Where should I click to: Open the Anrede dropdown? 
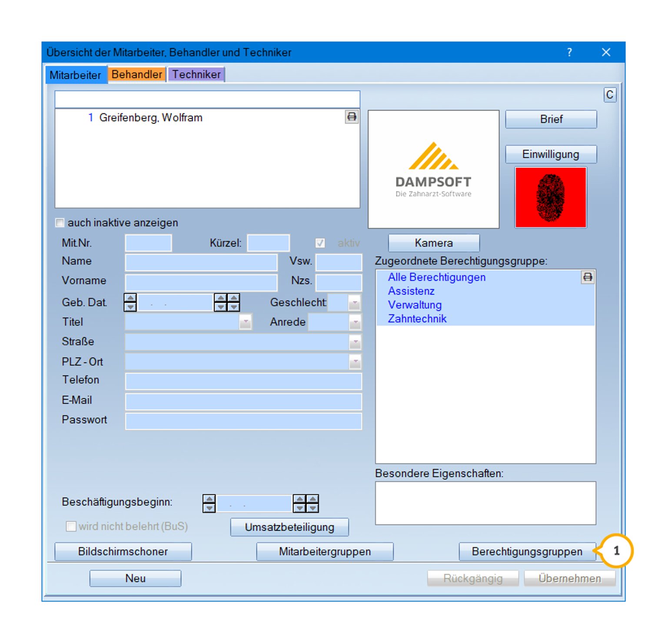355,322
